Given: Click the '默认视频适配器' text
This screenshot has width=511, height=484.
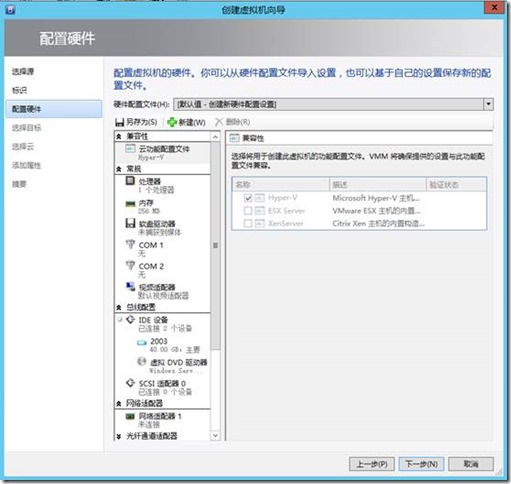Looking at the screenshot, I should click(163, 296).
